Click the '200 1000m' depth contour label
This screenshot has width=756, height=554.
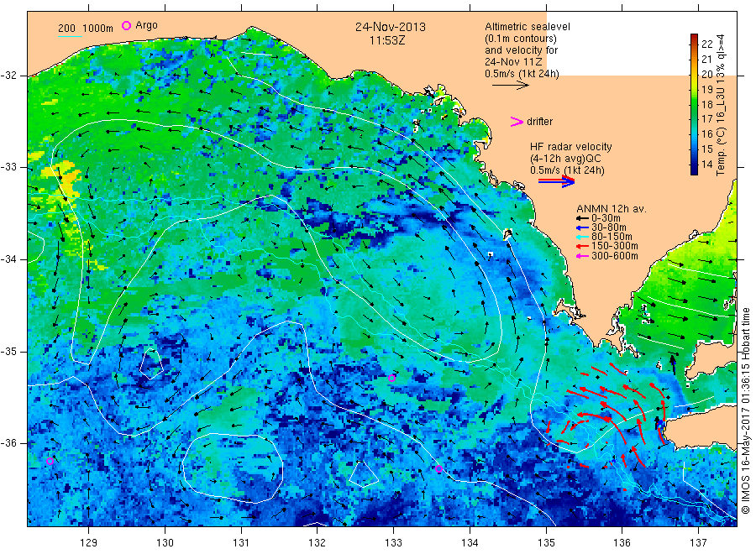(x=86, y=28)
